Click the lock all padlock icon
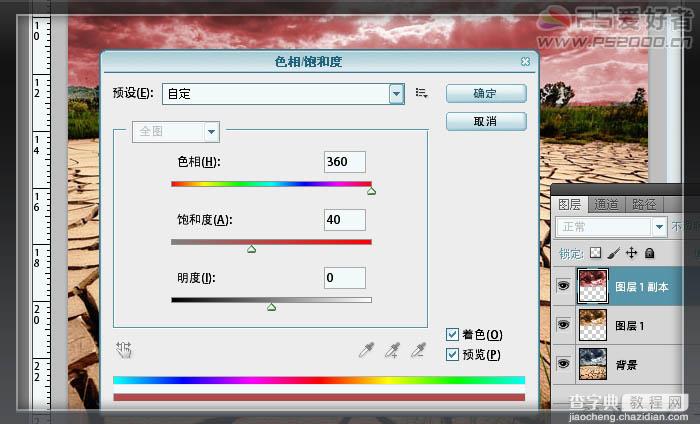 [650, 253]
